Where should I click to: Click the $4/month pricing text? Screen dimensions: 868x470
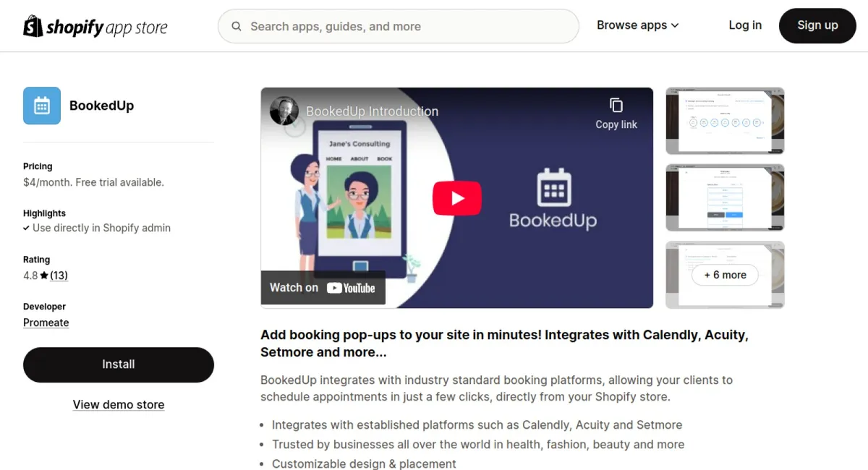pos(93,182)
